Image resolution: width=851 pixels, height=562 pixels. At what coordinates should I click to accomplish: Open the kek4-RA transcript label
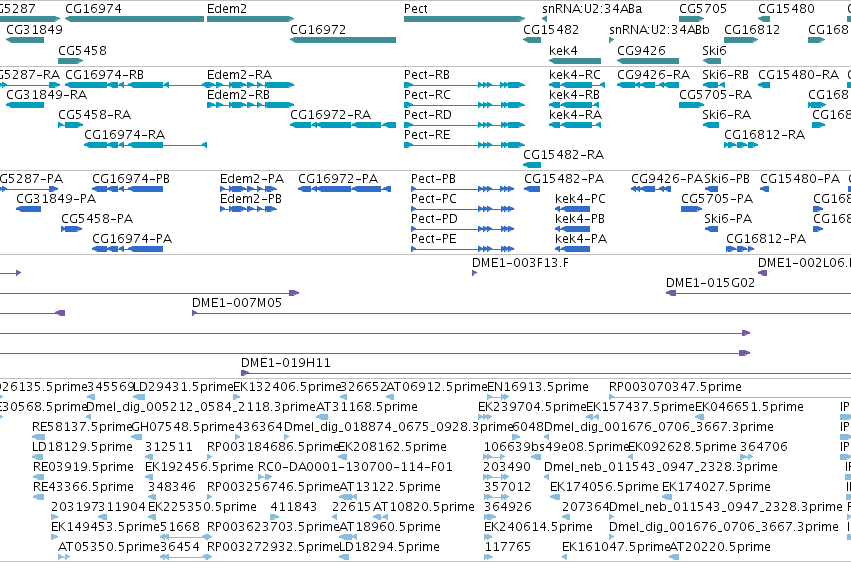tap(575, 114)
